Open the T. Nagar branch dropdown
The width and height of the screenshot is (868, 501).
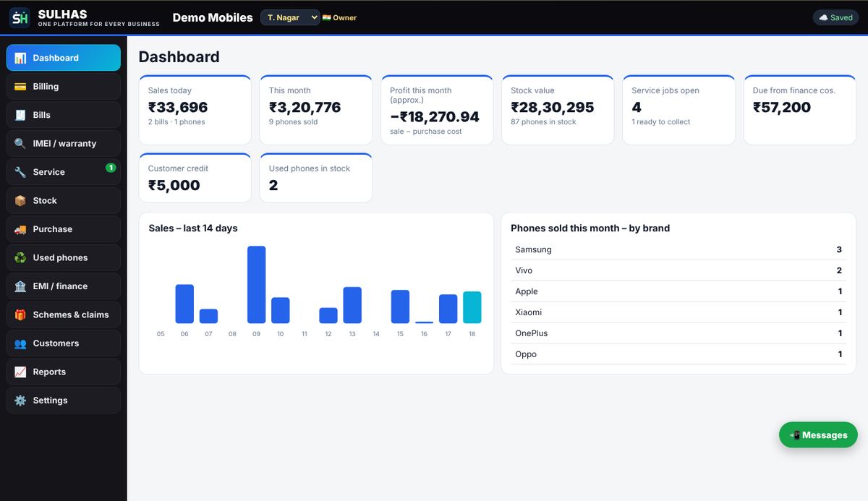click(x=290, y=17)
